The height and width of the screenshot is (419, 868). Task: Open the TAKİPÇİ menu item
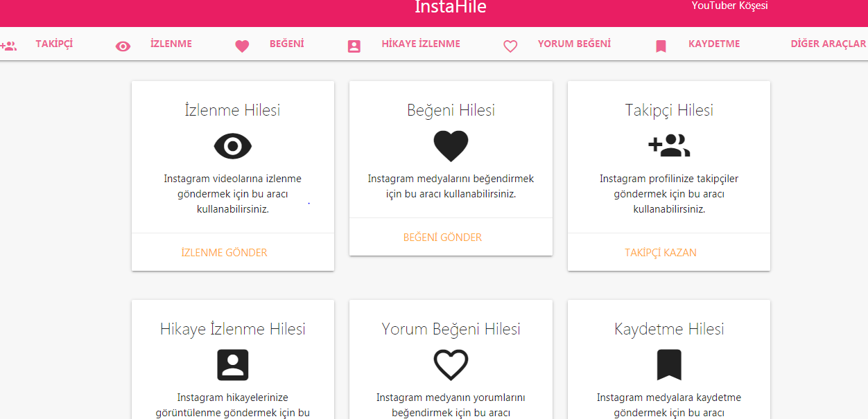tap(54, 44)
